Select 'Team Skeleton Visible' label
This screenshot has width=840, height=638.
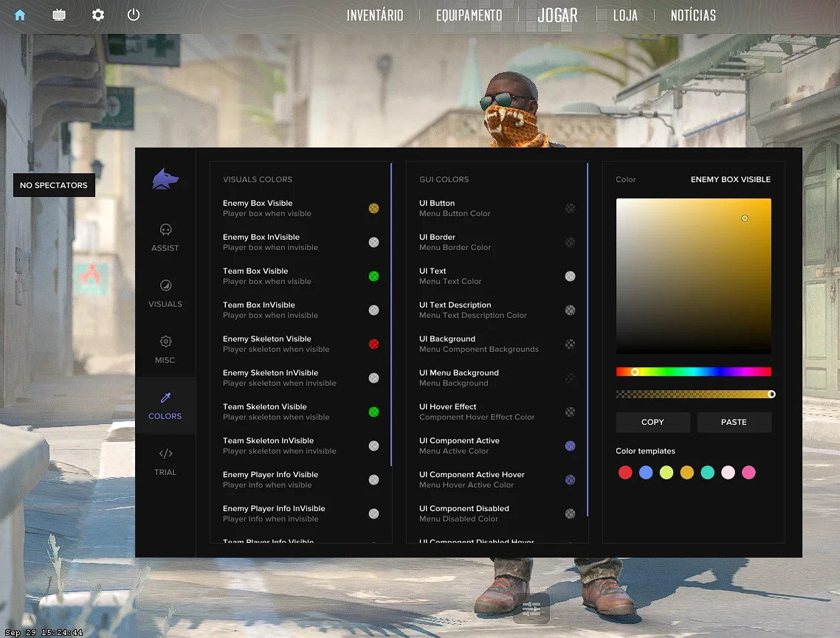pyautogui.click(x=265, y=407)
